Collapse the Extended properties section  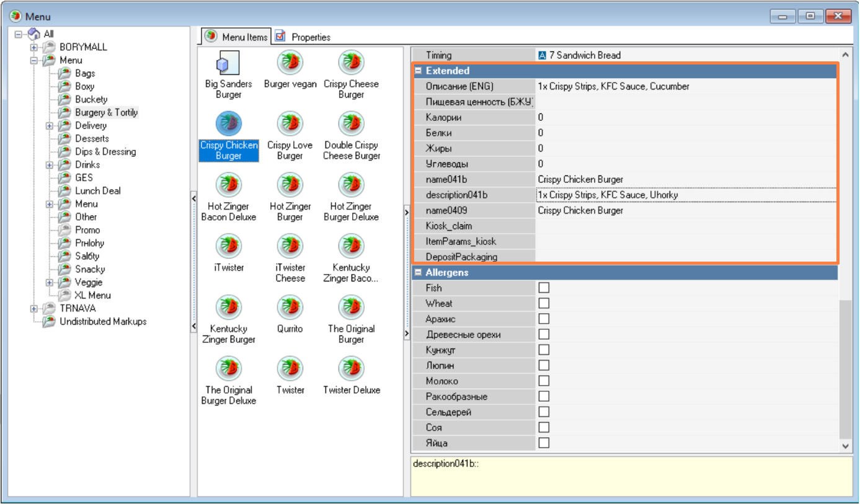pyautogui.click(x=419, y=71)
